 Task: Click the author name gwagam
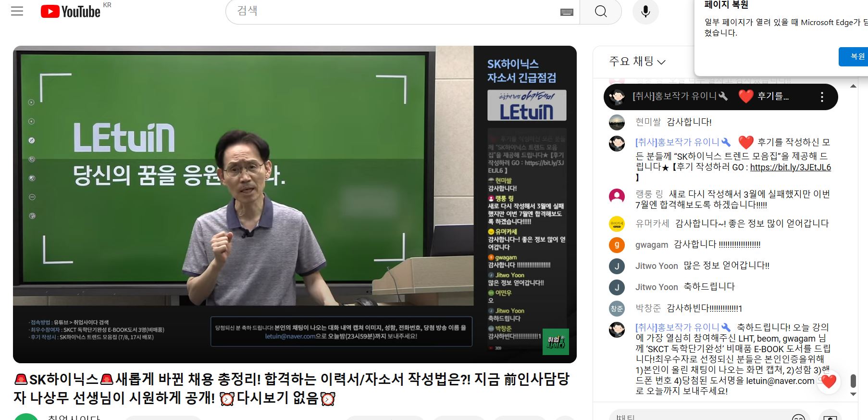click(652, 245)
